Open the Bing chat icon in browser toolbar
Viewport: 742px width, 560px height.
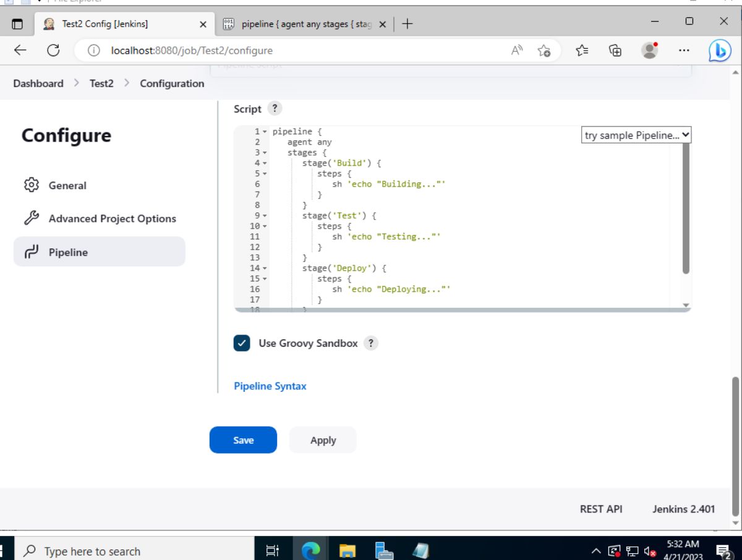(x=719, y=50)
